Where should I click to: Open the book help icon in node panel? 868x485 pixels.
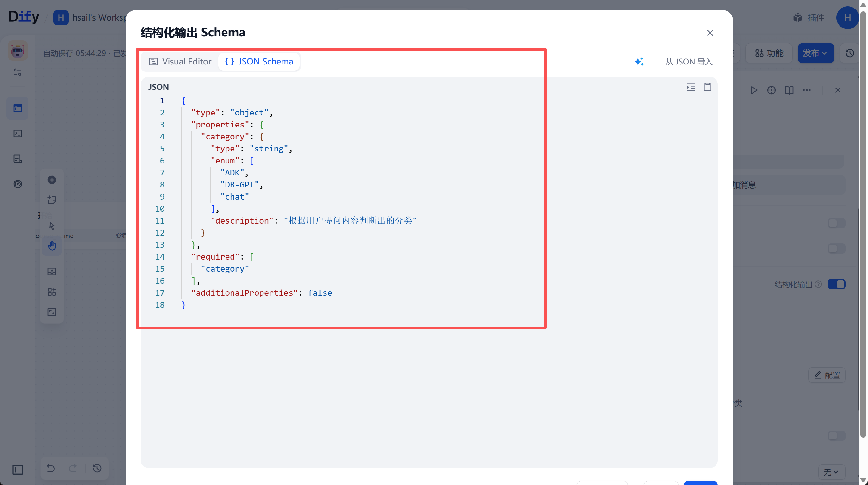(789, 90)
